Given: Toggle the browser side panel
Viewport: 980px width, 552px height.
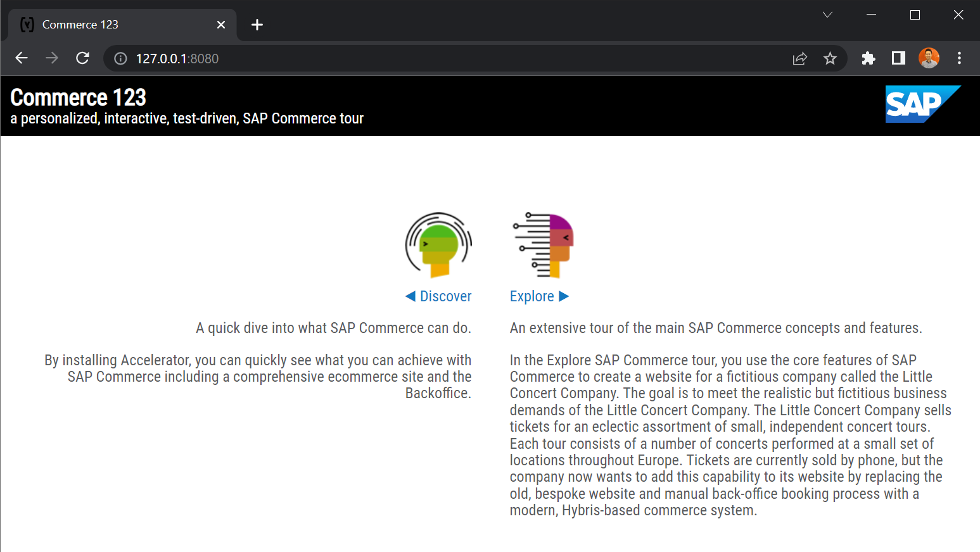Looking at the screenshot, I should point(898,58).
